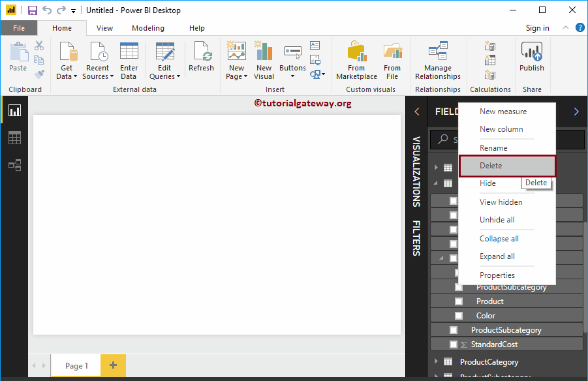Open the New Page dropdown

click(236, 75)
